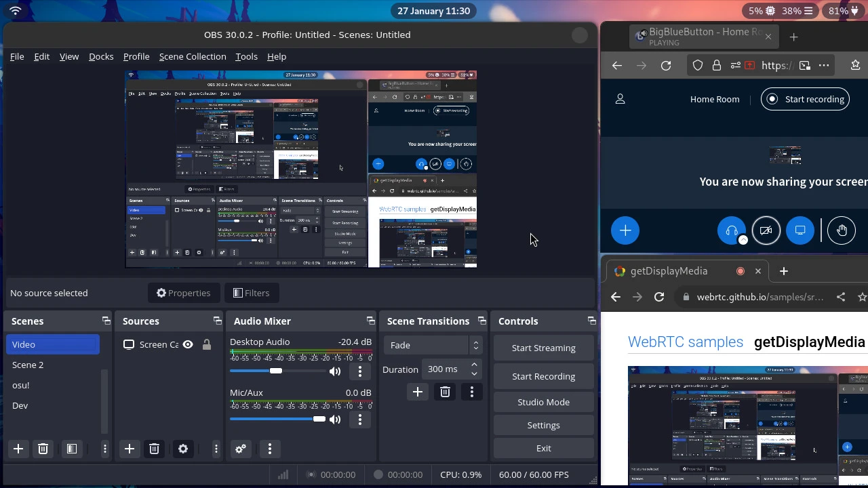Add a configurable transition with plus icon
This screenshot has height=488, width=868.
click(418, 392)
